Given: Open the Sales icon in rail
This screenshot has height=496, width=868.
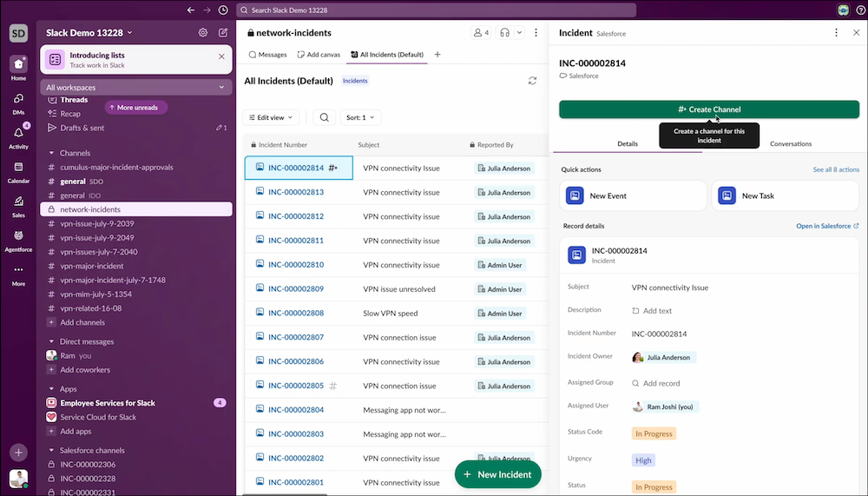Looking at the screenshot, I should (18, 202).
